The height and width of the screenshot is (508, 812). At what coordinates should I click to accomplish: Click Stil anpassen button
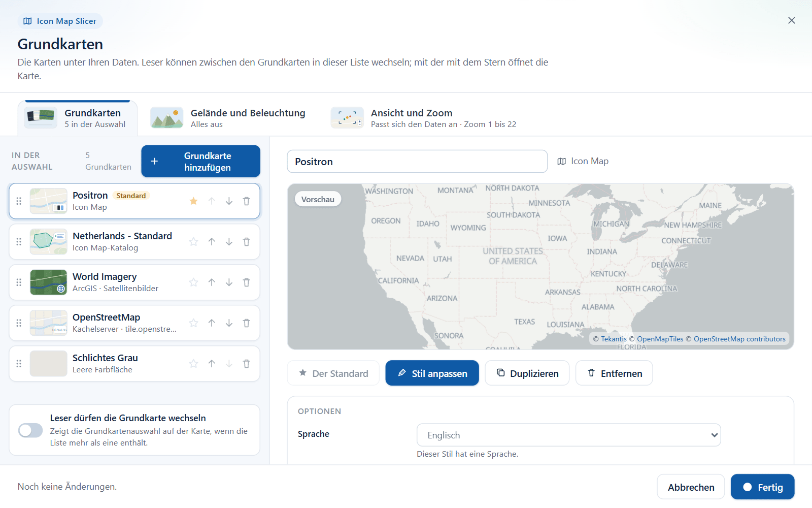(x=432, y=373)
